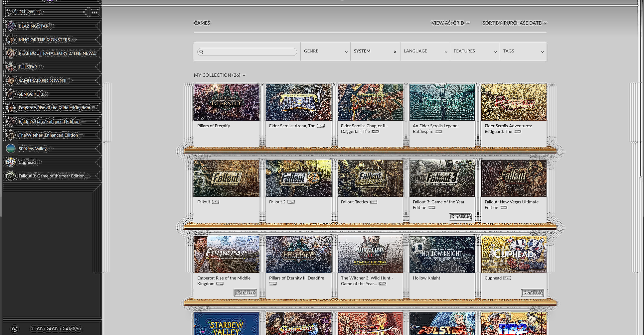
Task: Click NEW badge beside Cuphead title
Action: point(507,278)
